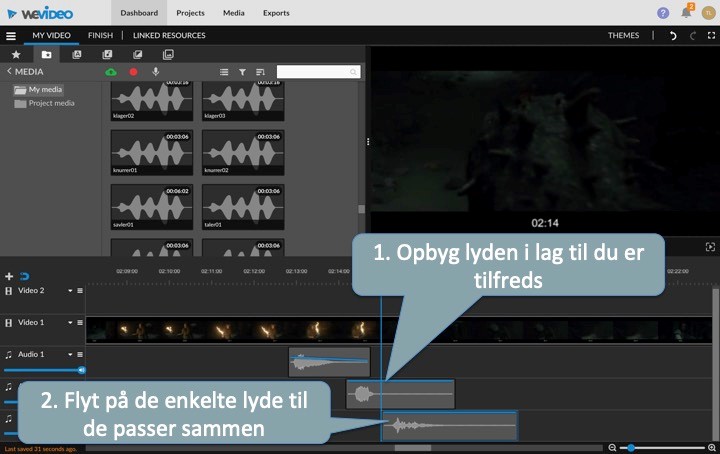
Task: Select the knurrer02 audio clip thumbnail
Action: click(243, 152)
